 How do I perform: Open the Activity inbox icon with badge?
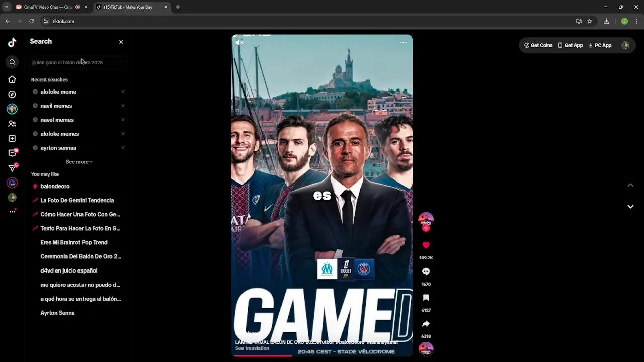click(13, 153)
